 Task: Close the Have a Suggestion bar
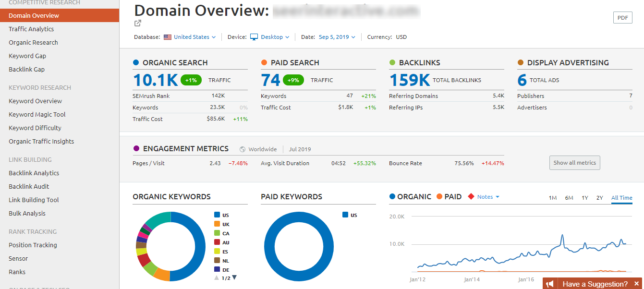coord(636,284)
